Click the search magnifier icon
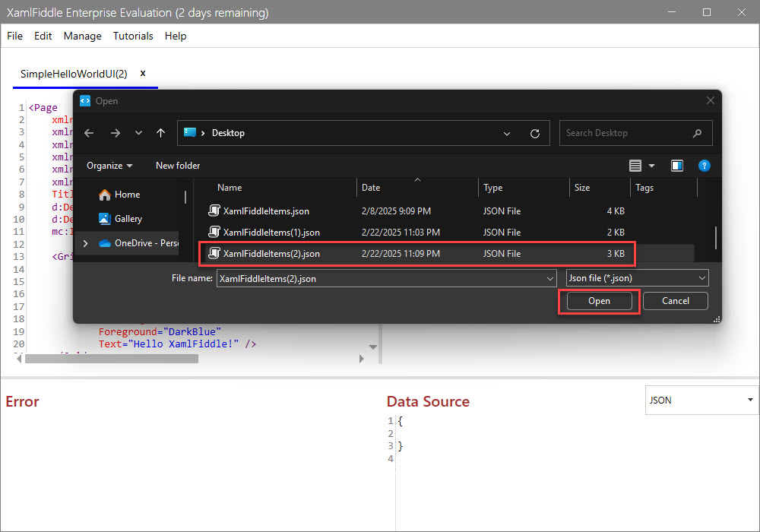The width and height of the screenshot is (760, 532). point(697,133)
